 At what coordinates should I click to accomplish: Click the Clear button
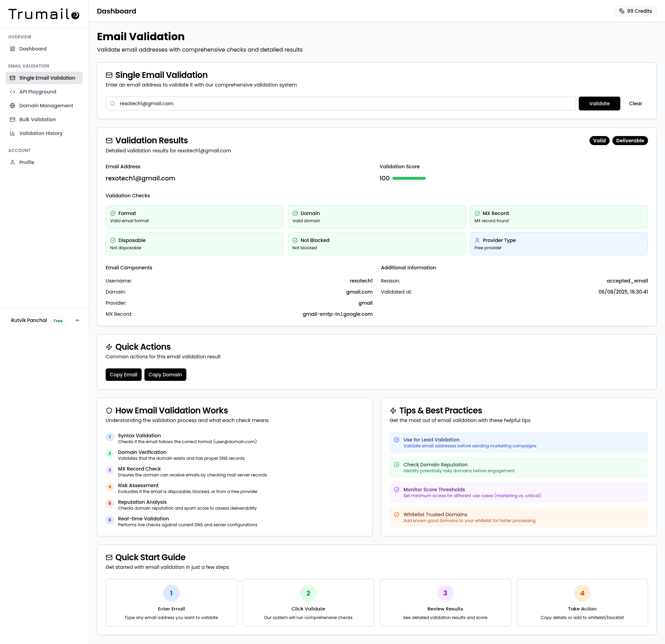(635, 104)
